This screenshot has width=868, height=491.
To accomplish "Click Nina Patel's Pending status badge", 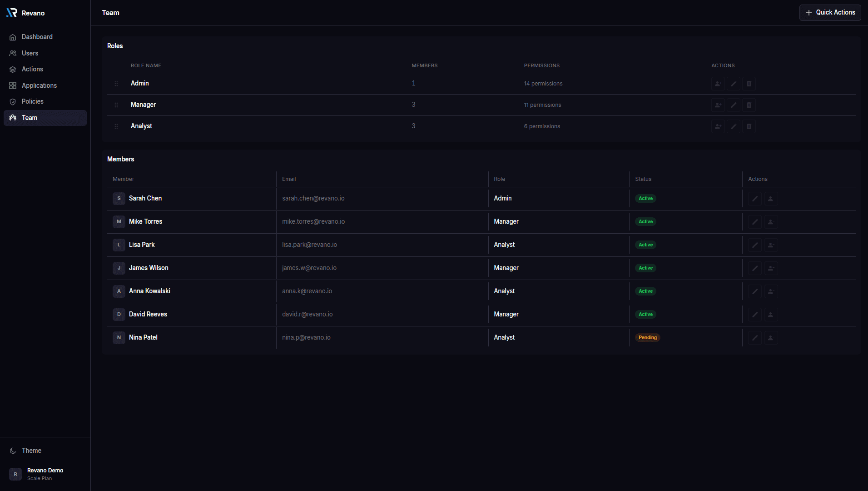I will [647, 337].
